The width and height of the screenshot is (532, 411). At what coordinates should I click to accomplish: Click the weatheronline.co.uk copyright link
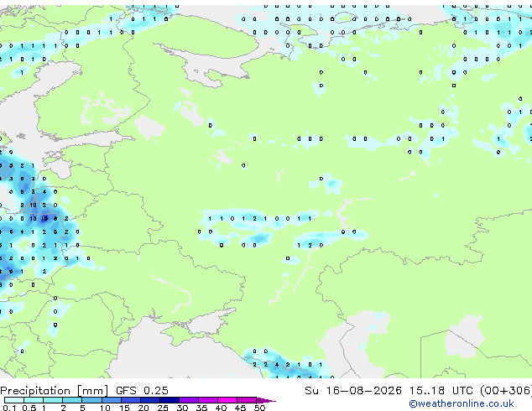pyautogui.click(x=462, y=403)
